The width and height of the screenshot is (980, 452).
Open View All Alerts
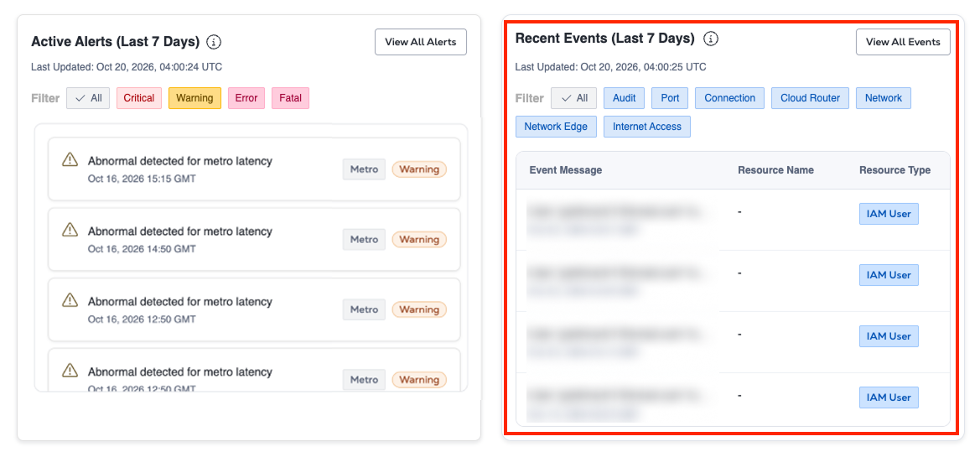click(x=421, y=42)
